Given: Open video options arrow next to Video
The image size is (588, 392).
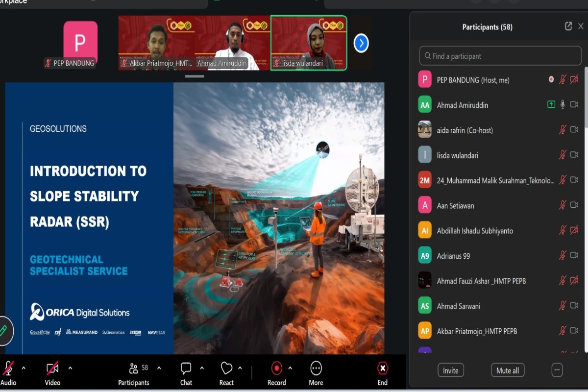Looking at the screenshot, I should click(x=70, y=368).
